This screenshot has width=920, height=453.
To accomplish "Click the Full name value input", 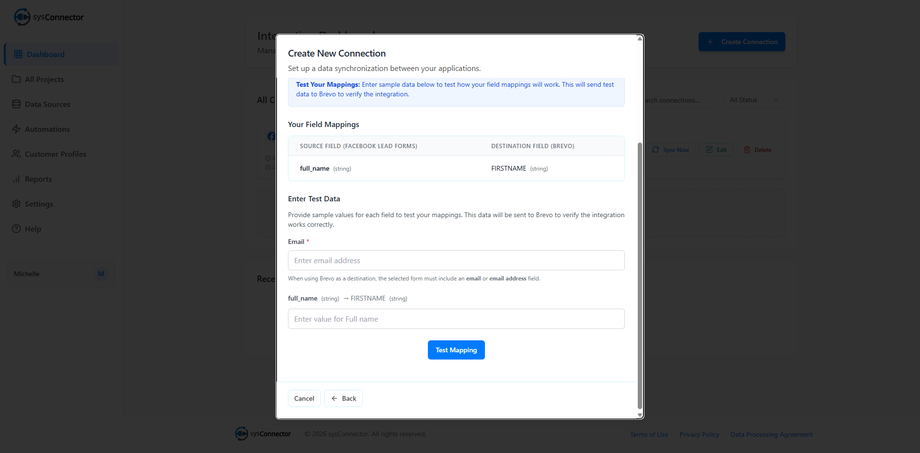I will (x=456, y=319).
